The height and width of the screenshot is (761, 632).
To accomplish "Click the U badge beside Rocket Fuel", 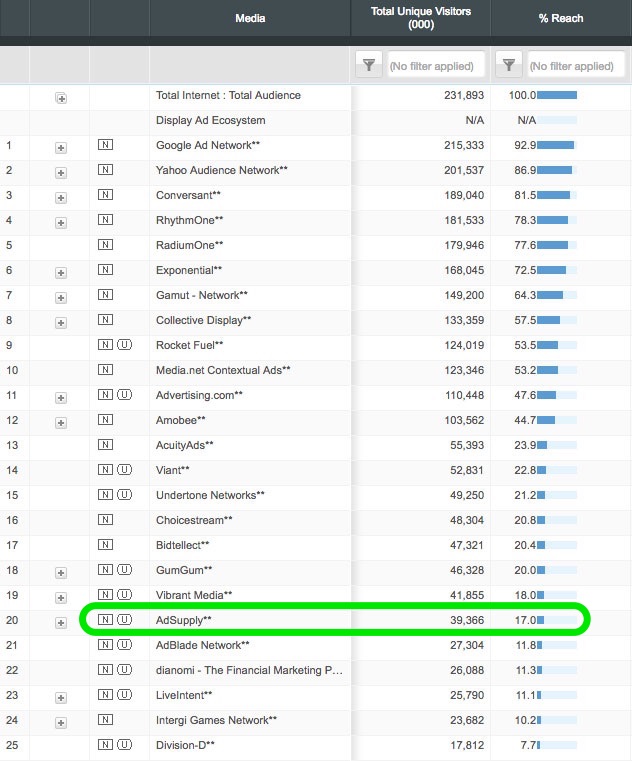I will (x=124, y=345).
